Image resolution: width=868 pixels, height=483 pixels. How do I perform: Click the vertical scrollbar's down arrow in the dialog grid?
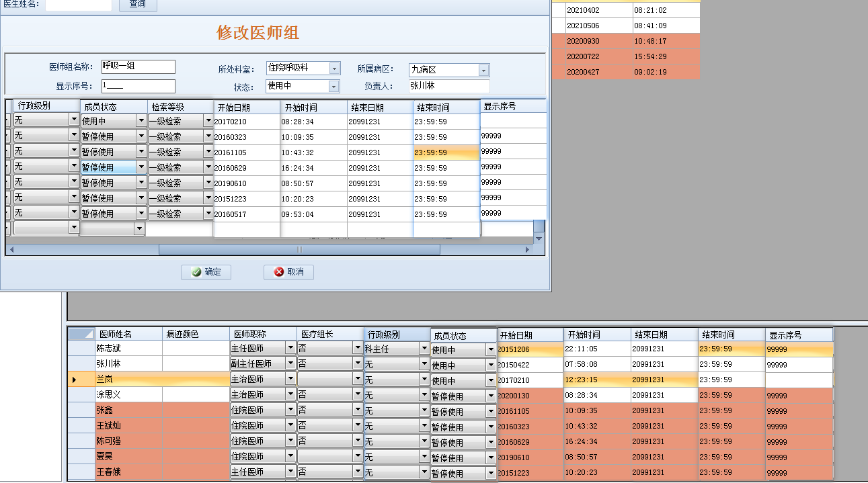[539, 239]
